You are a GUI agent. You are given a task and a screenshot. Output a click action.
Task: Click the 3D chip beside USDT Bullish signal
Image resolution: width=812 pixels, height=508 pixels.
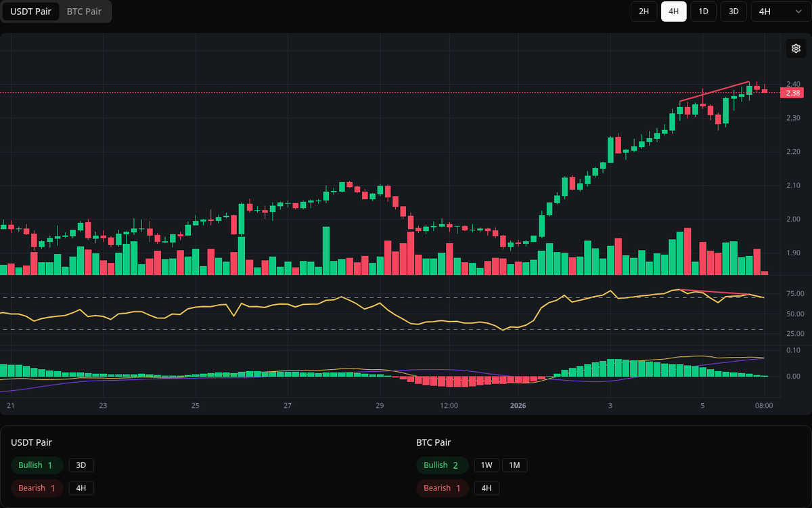coord(81,465)
